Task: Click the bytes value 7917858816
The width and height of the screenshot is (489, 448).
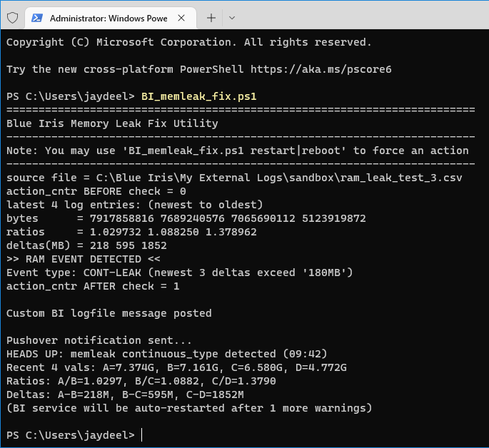Action: pyautogui.click(x=121, y=218)
